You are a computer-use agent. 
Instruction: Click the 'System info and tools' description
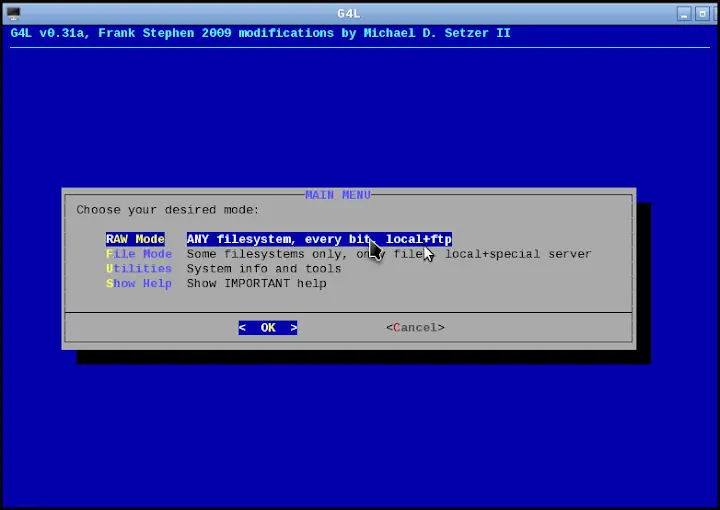point(264,269)
